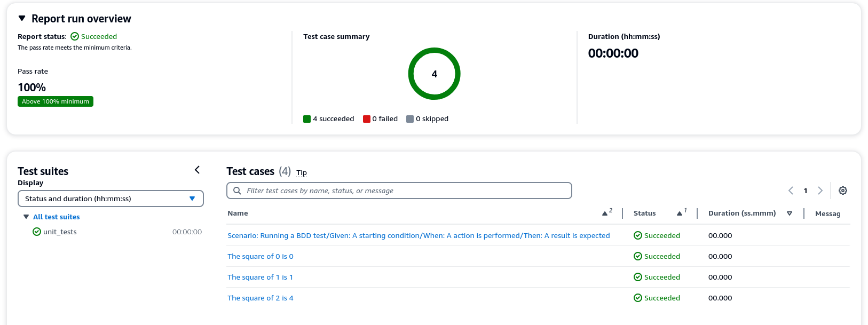Open the table preferences gear icon

pyautogui.click(x=843, y=191)
